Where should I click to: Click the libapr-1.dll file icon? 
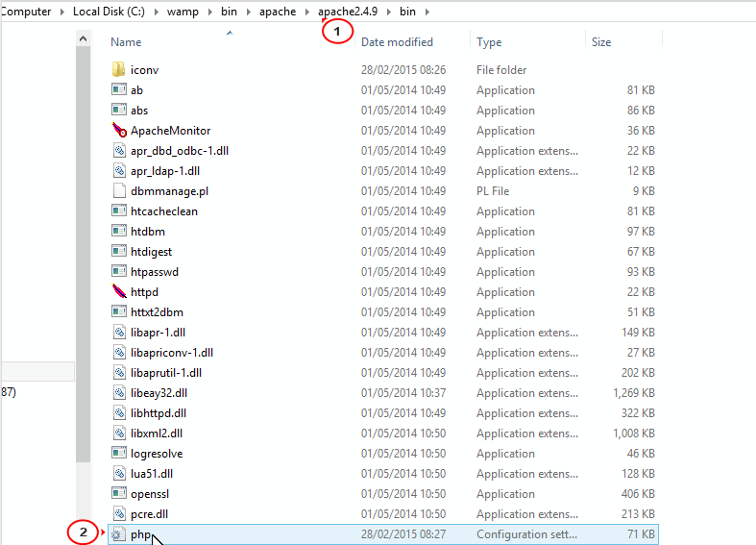pos(119,333)
